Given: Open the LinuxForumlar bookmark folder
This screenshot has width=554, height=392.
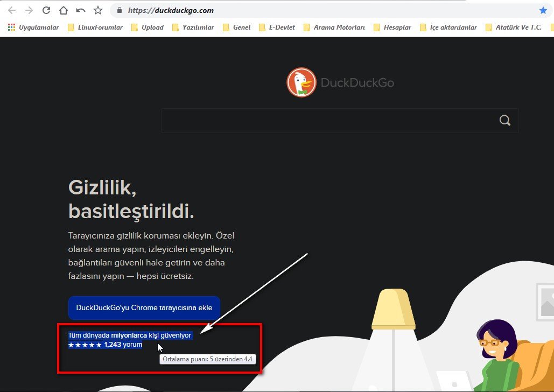Looking at the screenshot, I should click(95, 27).
